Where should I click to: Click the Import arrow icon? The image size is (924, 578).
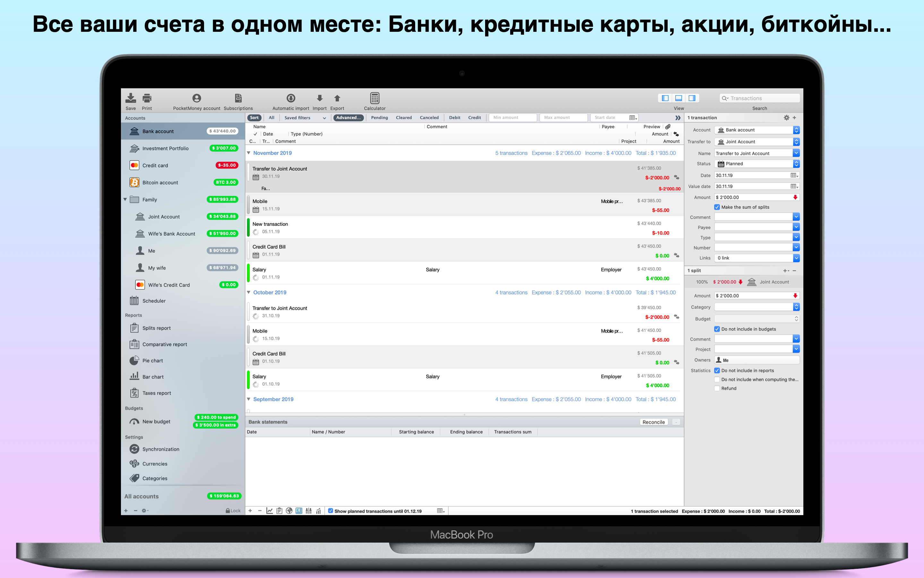(x=320, y=98)
